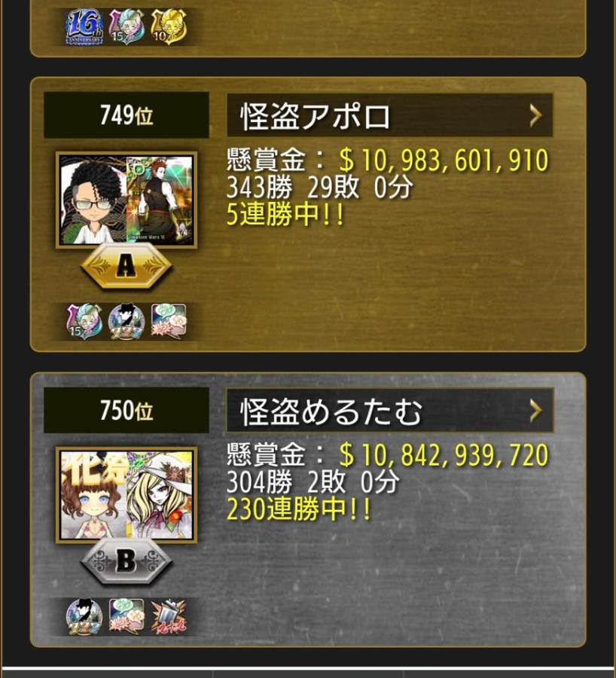616x678 pixels.
Task: Open the 怪盗アポロ name bar
Action: point(390,115)
